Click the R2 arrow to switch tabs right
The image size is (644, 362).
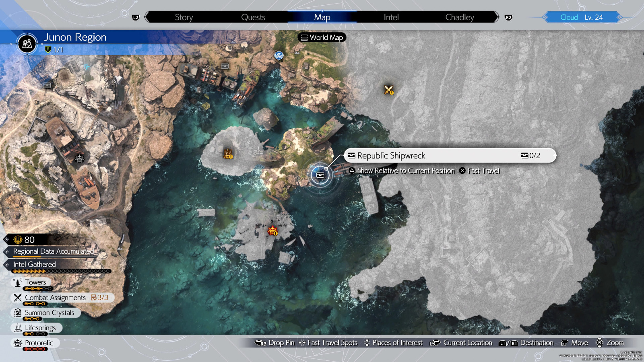(x=508, y=17)
